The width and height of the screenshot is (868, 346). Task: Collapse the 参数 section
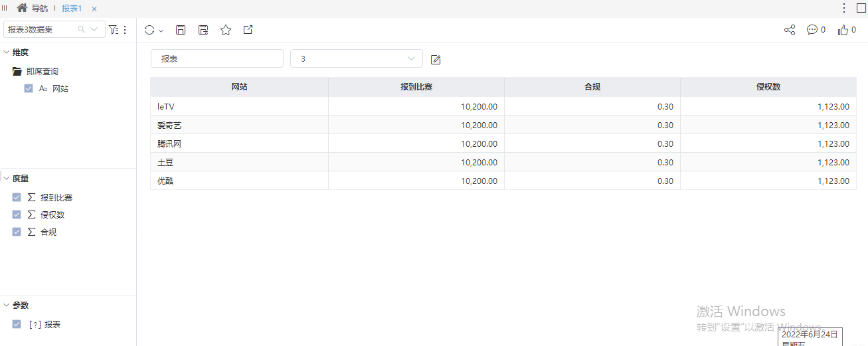7,305
